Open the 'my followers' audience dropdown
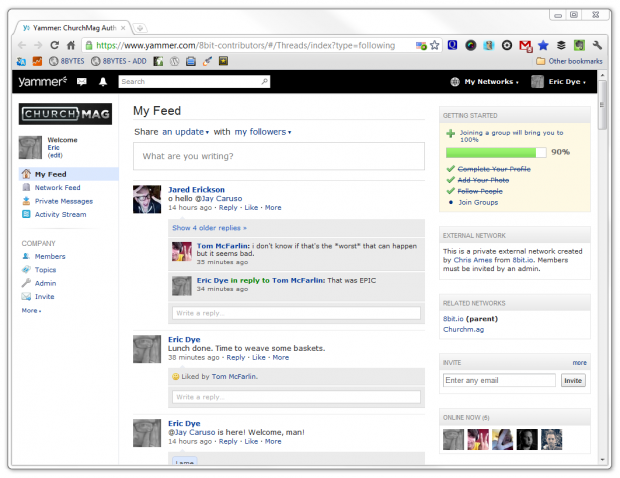 click(x=263, y=132)
